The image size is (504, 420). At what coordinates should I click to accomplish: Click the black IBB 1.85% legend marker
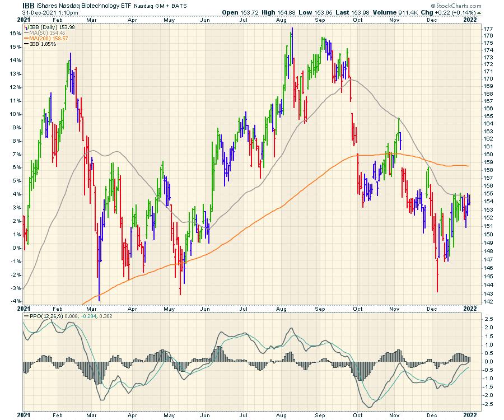(x=26, y=44)
